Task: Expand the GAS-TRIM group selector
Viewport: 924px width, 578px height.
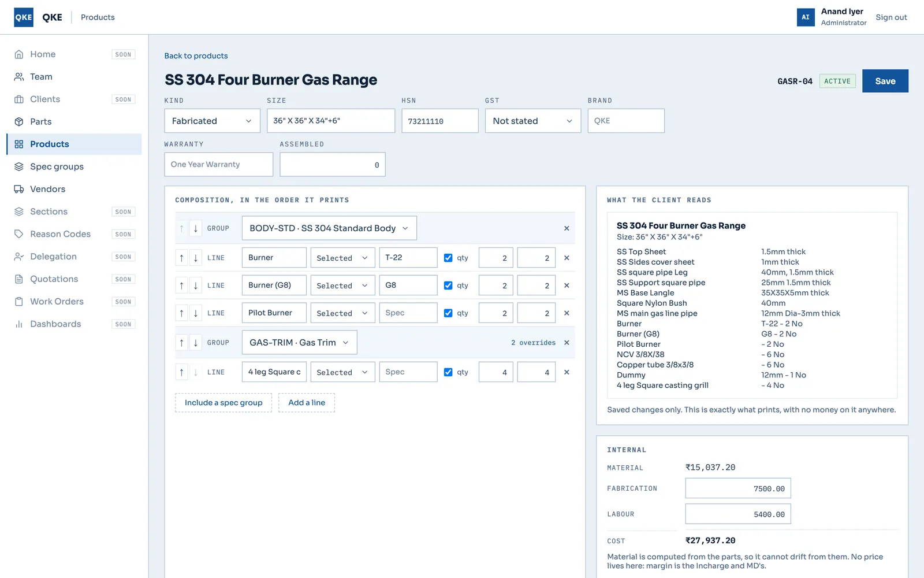Action: (x=299, y=343)
